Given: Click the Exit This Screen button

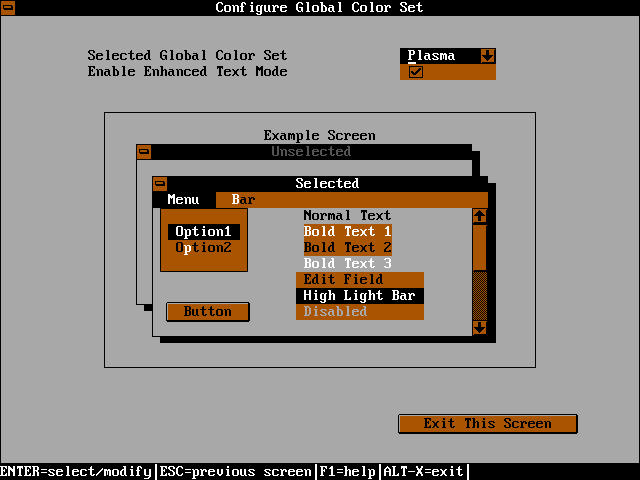Looking at the screenshot, I should [487, 424].
